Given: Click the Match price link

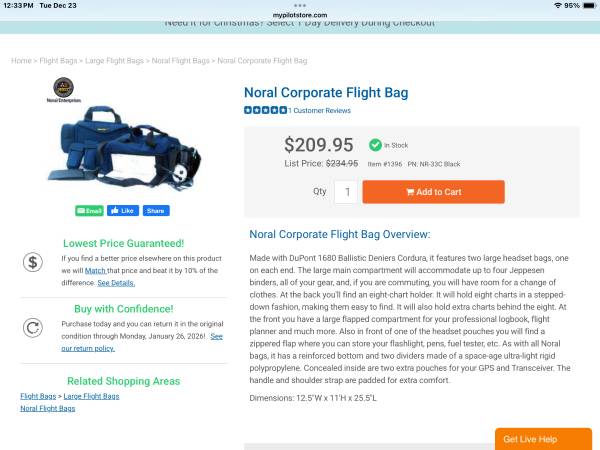Looking at the screenshot, I should (x=95, y=270).
